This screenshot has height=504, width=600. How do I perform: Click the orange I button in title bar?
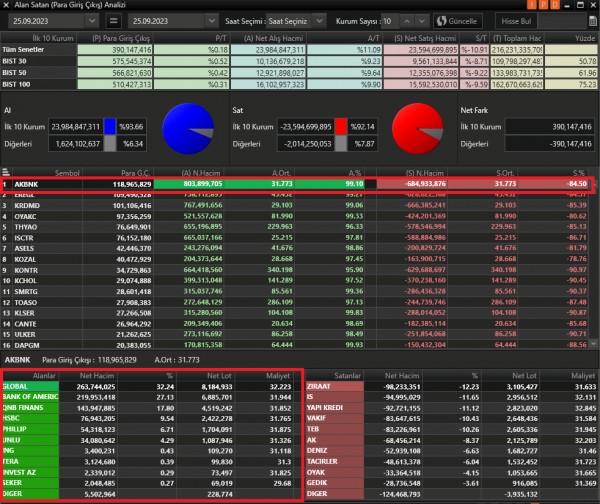pos(532,5)
